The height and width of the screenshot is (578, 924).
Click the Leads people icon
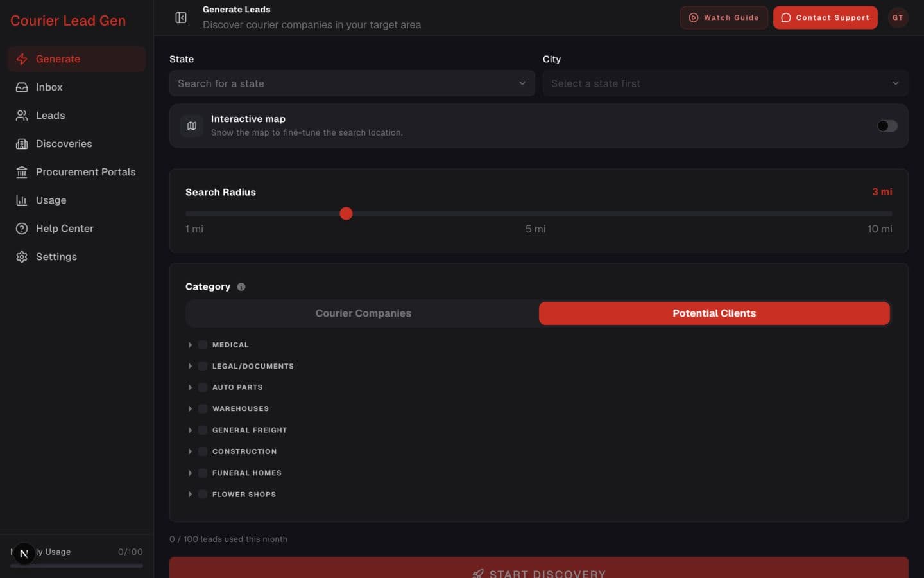pos(22,116)
